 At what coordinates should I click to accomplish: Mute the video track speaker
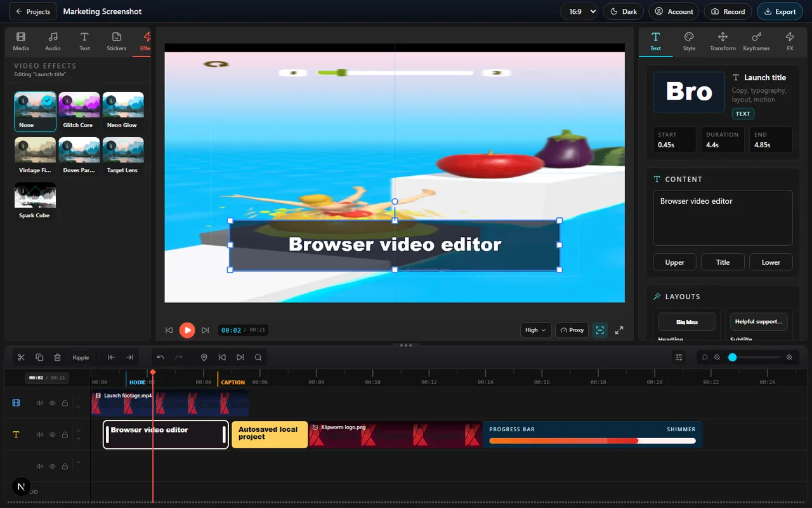[40, 403]
